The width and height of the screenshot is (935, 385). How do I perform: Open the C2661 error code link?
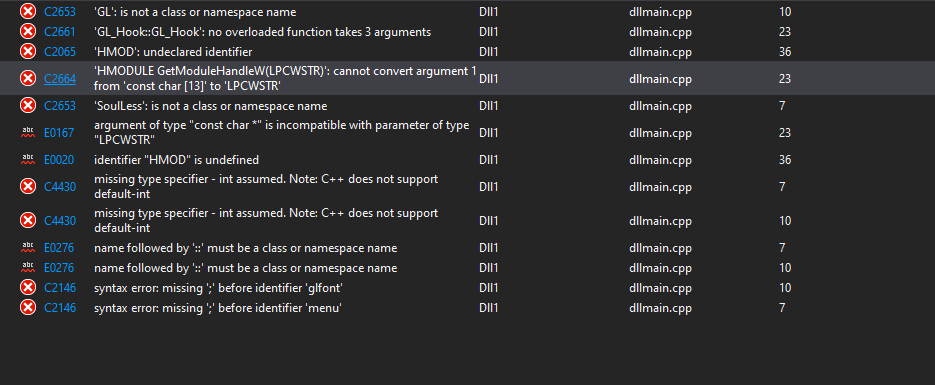tap(60, 32)
